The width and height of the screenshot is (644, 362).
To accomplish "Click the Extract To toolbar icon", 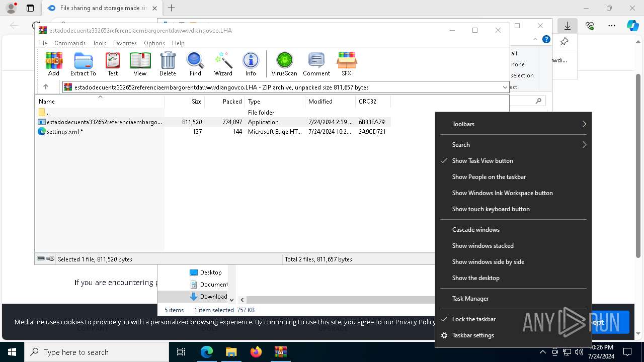I will click(83, 64).
